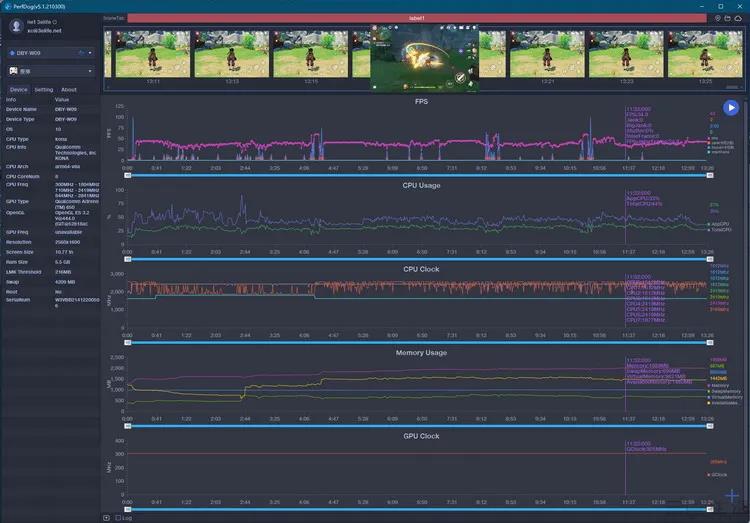Image resolution: width=750 pixels, height=523 pixels.
Task: Select the screenshot thumbnail at 13:15
Action: pyautogui.click(x=311, y=54)
